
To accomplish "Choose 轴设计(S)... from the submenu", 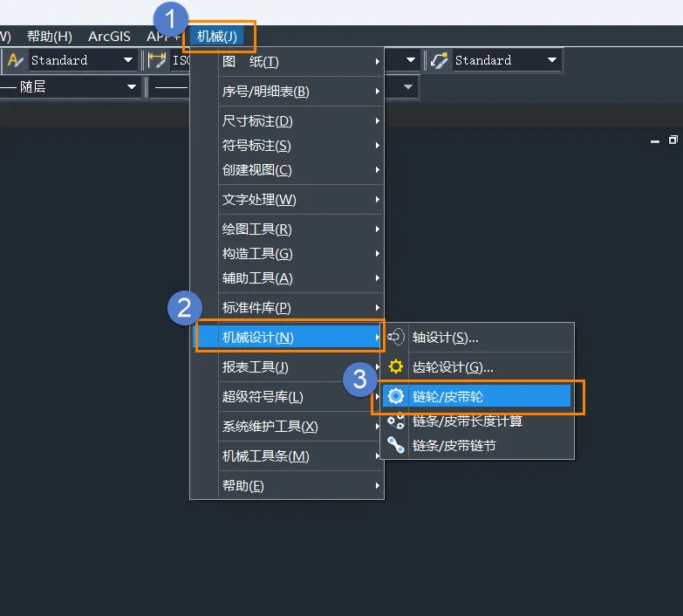I will click(477, 337).
